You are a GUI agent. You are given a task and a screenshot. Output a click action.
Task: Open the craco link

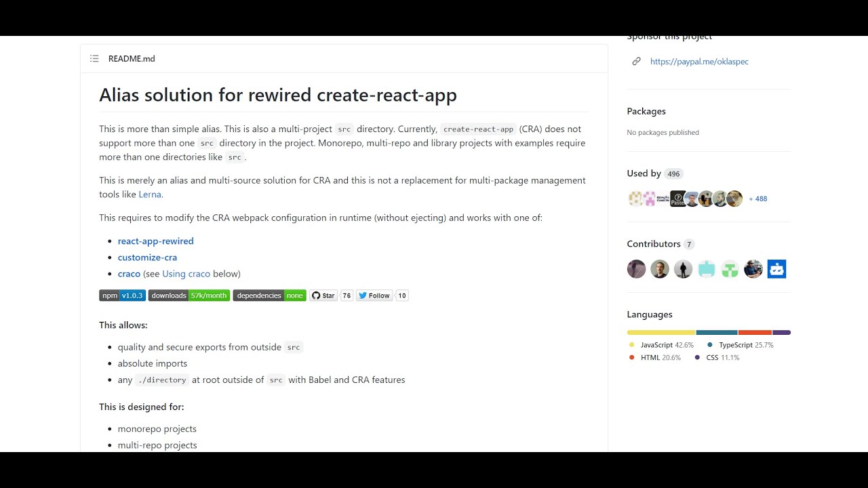click(129, 274)
